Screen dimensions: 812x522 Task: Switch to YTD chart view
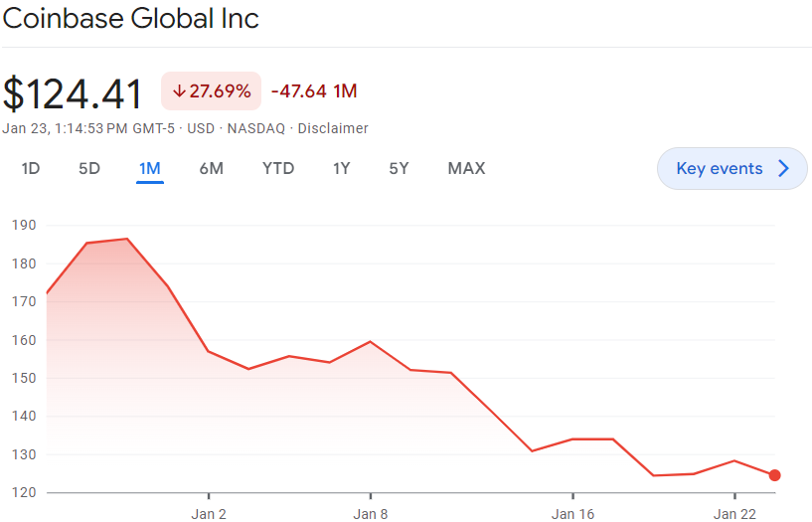278,168
